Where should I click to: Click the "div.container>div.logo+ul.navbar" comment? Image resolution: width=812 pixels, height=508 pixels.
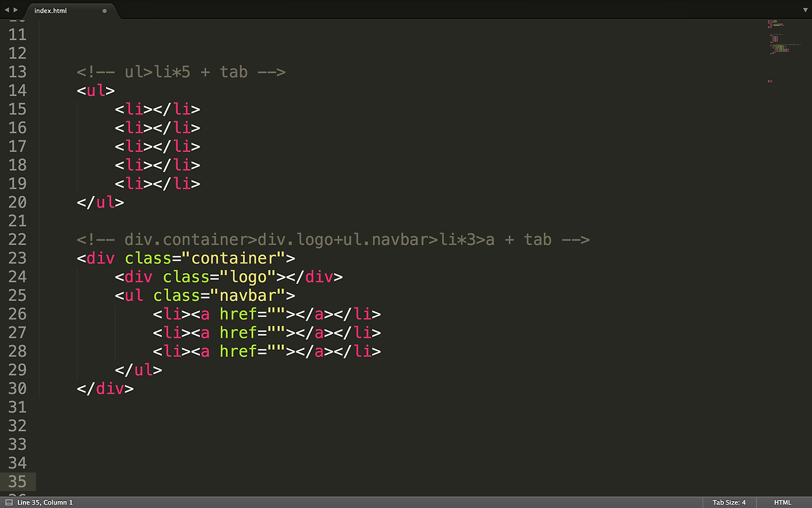point(333,239)
